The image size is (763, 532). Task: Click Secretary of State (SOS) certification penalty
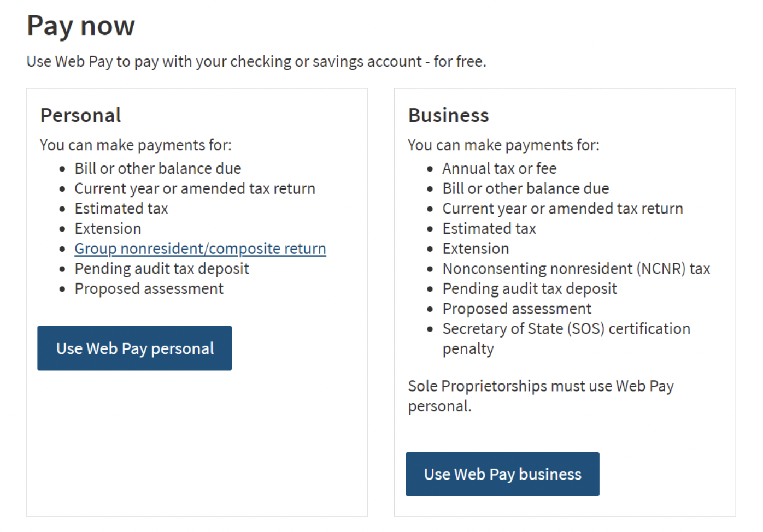coord(566,339)
